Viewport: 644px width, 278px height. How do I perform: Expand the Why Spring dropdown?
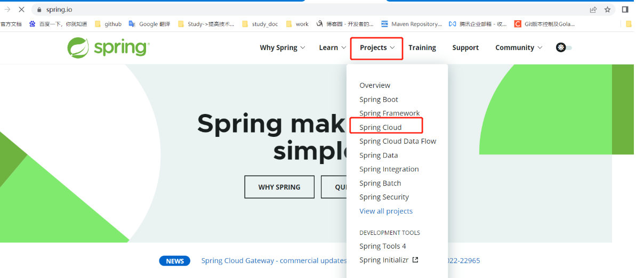283,47
